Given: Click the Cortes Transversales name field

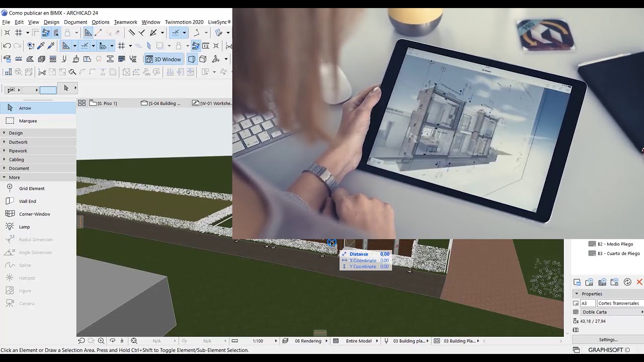Looking at the screenshot, I should (620, 303).
